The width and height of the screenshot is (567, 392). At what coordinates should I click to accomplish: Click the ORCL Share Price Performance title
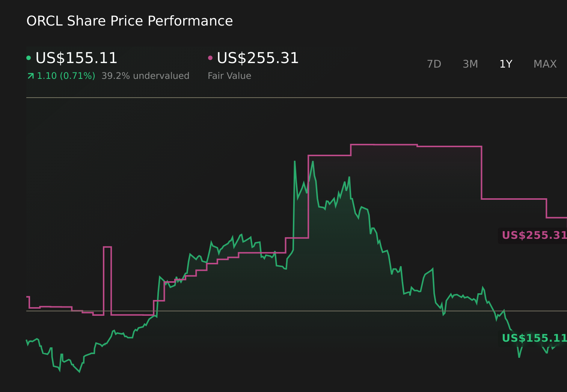point(130,21)
